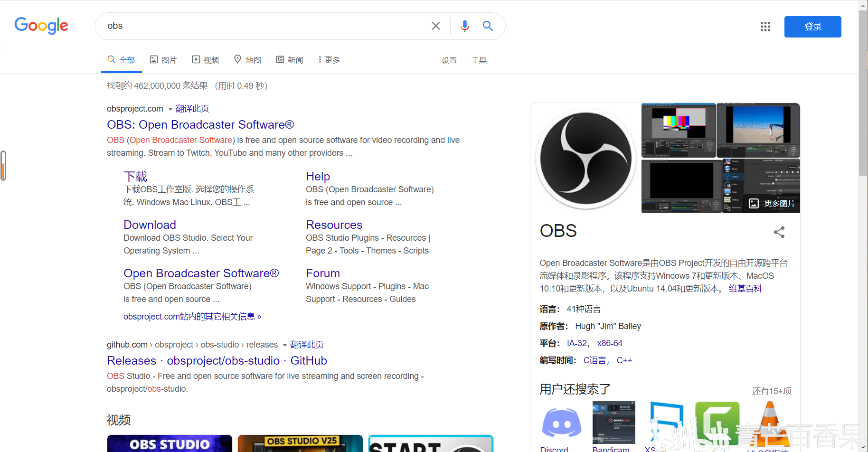Open the large OBS logo image
Screen dimensions: 868x452
click(x=586, y=158)
